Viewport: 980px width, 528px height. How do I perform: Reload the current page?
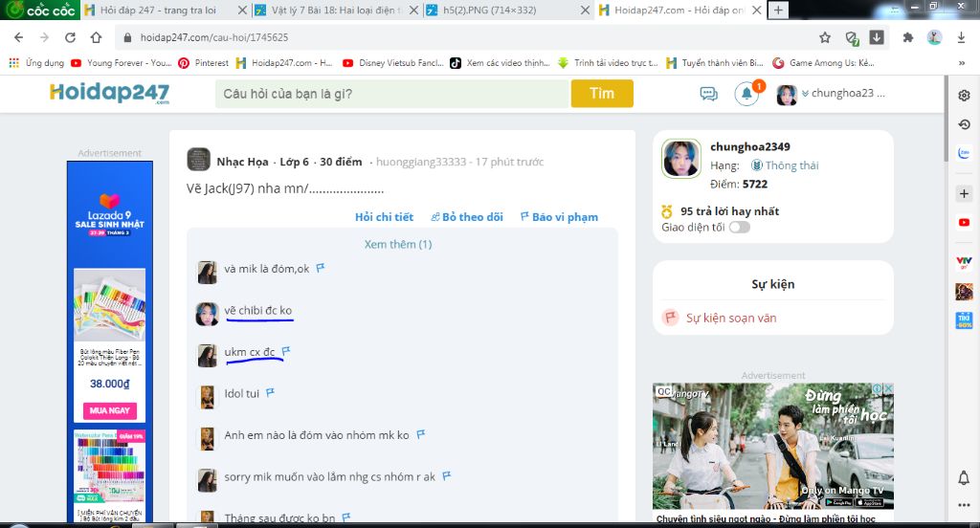[70, 37]
